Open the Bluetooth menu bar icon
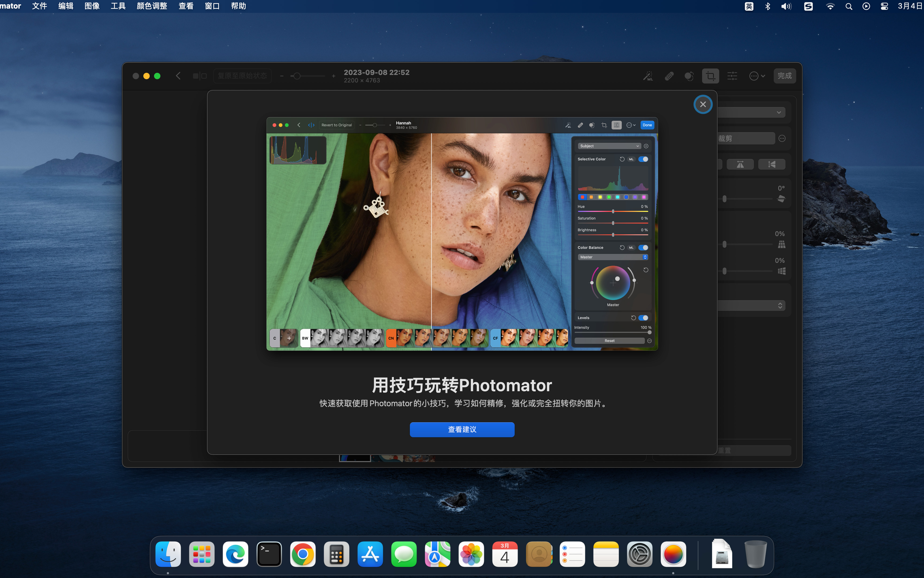This screenshot has height=578, width=924. pos(767,6)
